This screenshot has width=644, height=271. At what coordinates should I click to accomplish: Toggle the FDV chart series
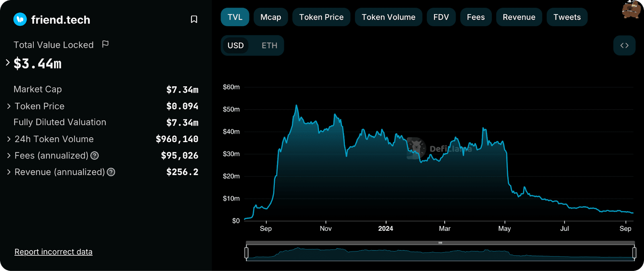(441, 17)
